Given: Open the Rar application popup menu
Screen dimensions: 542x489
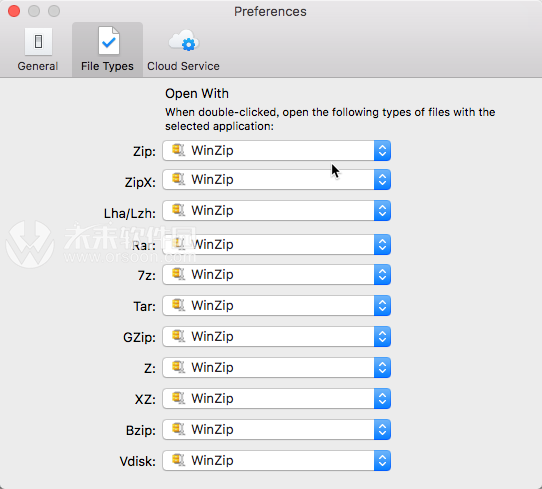Looking at the screenshot, I should coord(277,244).
